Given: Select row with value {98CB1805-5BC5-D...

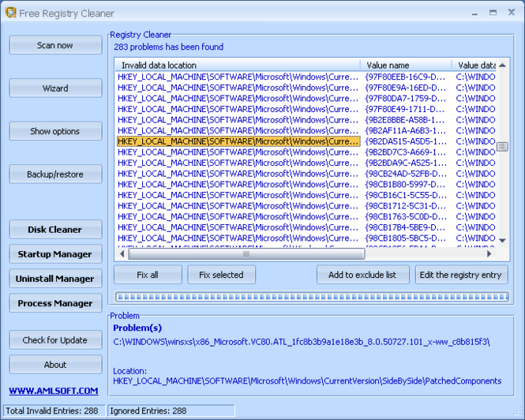Looking at the screenshot, I should tap(306, 238).
